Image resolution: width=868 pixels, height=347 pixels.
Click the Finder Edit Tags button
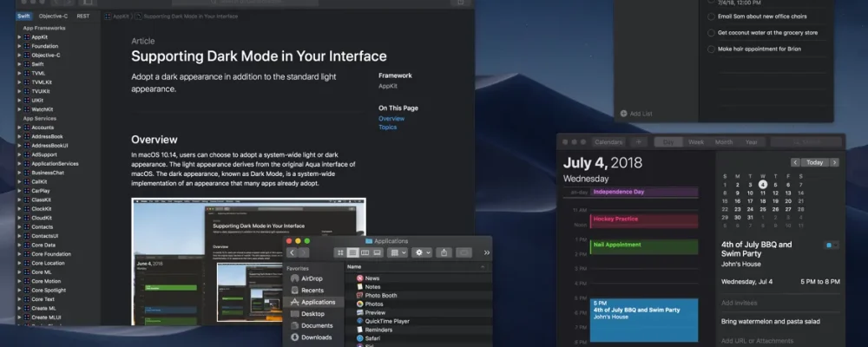tap(464, 252)
